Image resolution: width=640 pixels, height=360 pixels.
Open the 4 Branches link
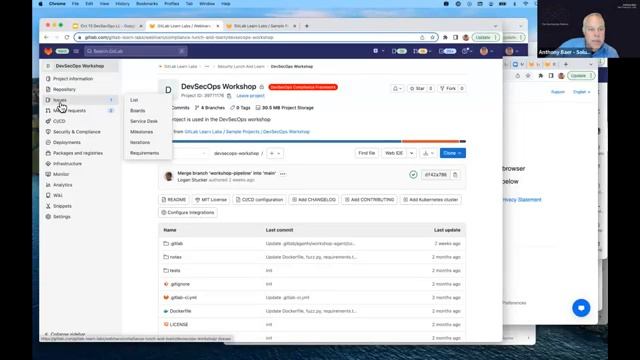click(210, 108)
